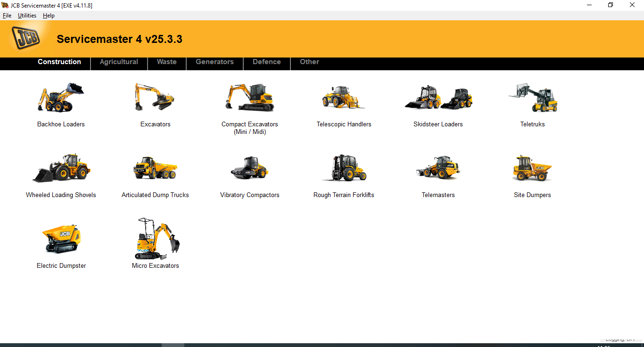Select the Skidsteer Loaders icon
This screenshot has width=644, height=347.
tap(438, 98)
